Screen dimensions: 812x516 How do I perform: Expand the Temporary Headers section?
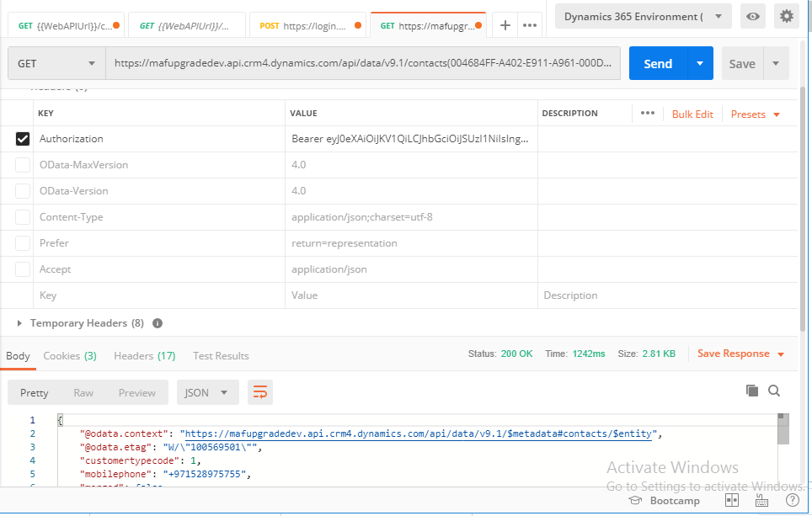(x=21, y=323)
